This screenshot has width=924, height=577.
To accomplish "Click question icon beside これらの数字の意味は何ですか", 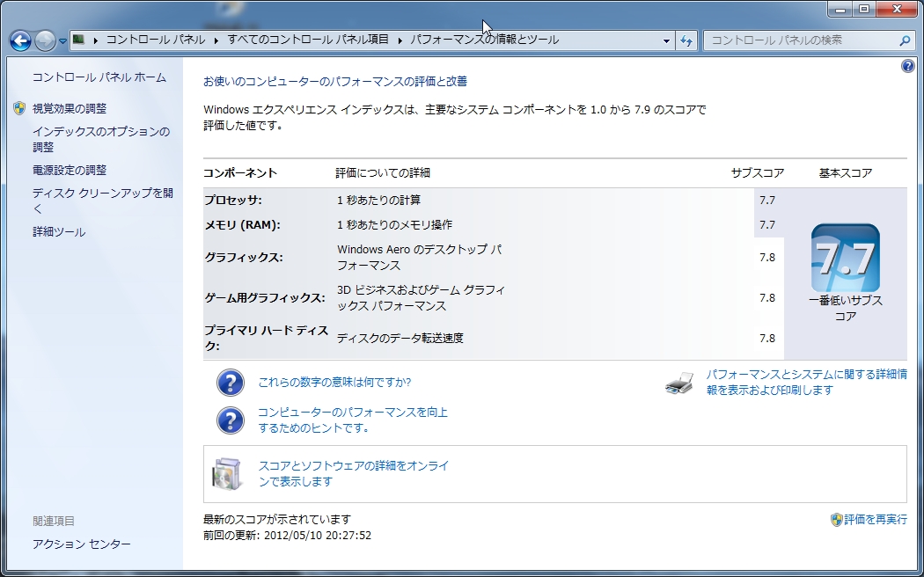I will click(231, 383).
